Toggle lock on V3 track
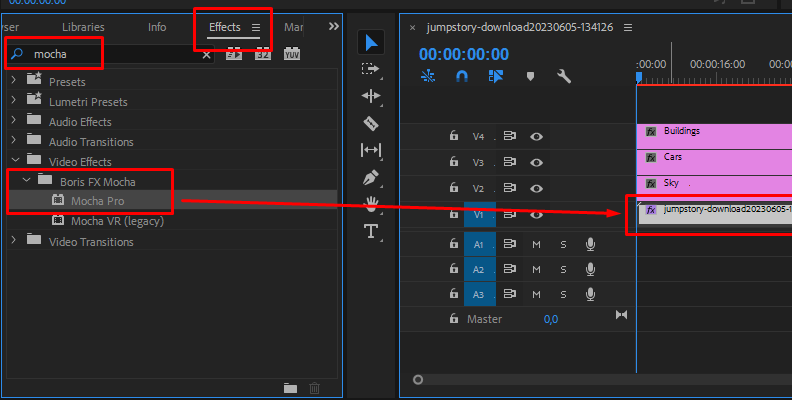This screenshot has height=400, width=792. [x=454, y=162]
